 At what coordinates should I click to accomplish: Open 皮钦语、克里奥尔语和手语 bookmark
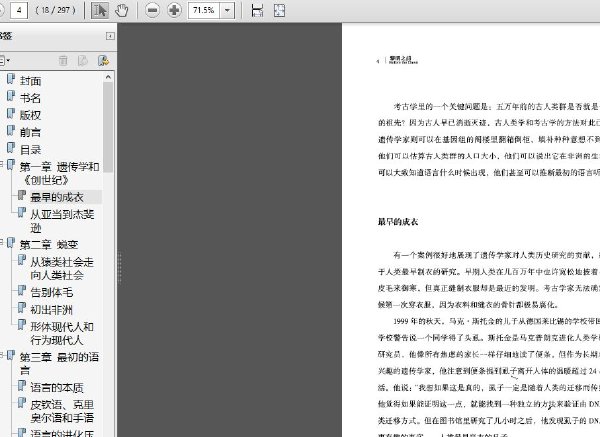tap(62, 411)
